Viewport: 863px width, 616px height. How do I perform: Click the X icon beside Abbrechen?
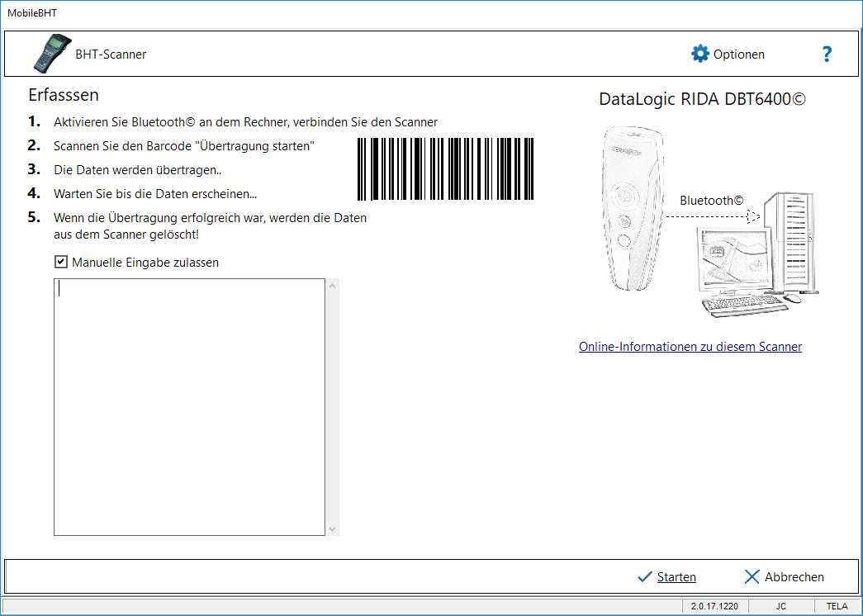pos(752,576)
